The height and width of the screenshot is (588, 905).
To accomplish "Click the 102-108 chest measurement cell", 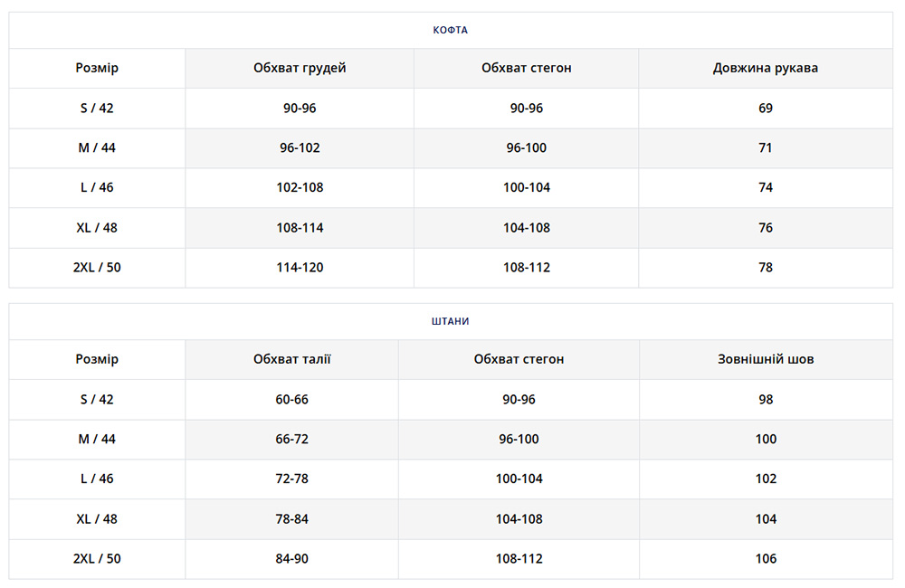I will (300, 187).
